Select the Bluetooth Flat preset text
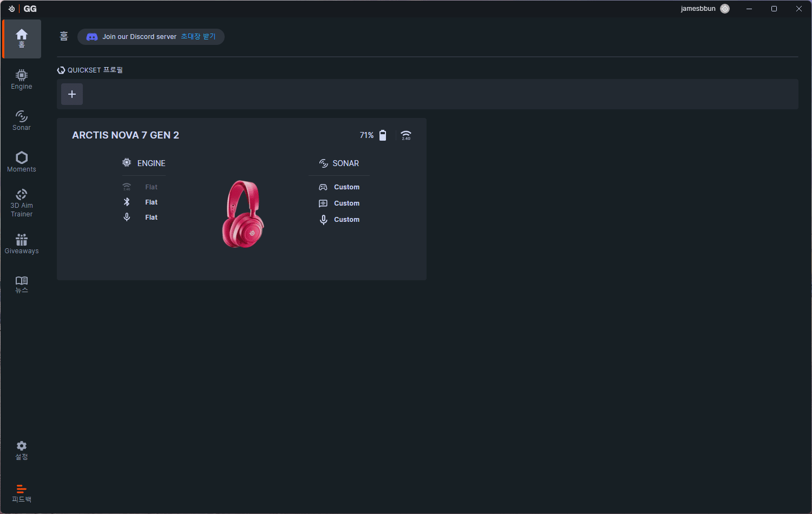 [x=152, y=202]
